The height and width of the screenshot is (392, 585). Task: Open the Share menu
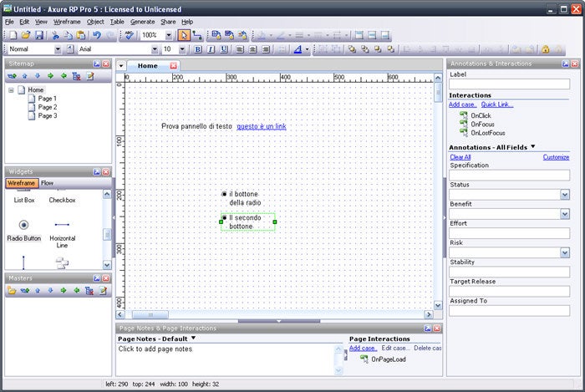point(168,22)
